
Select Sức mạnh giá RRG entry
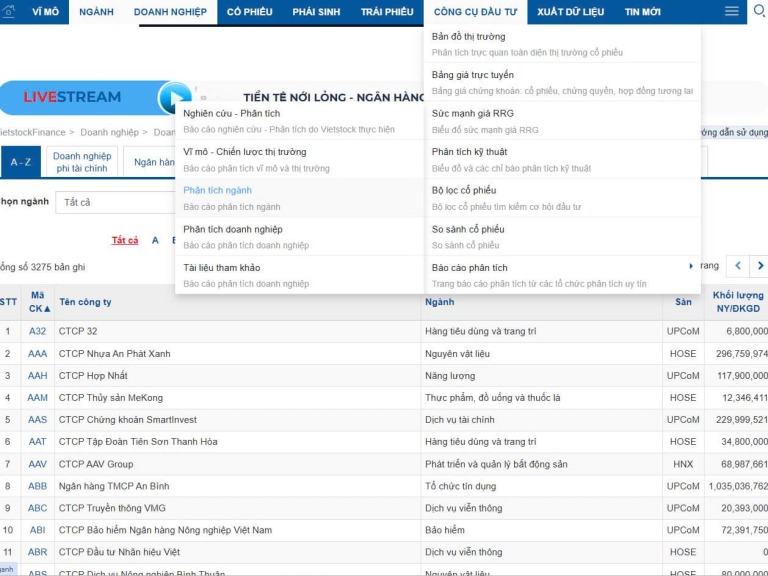pos(562,121)
